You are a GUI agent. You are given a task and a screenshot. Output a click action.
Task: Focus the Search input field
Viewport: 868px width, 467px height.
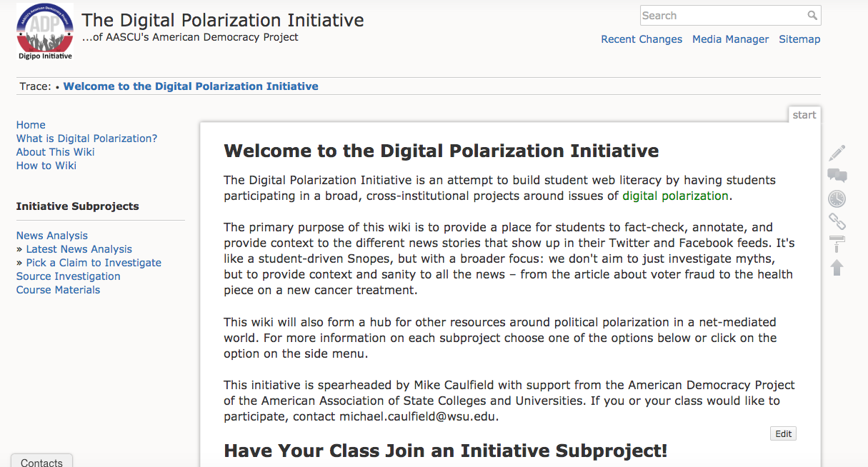coord(730,16)
